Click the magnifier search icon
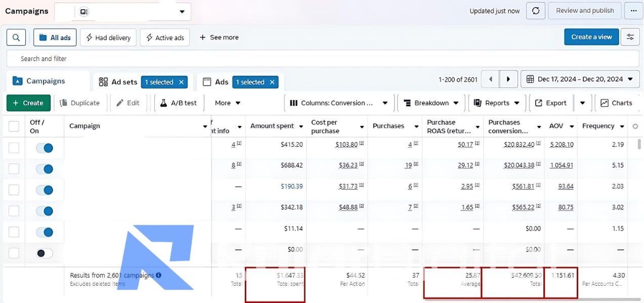 (x=16, y=37)
